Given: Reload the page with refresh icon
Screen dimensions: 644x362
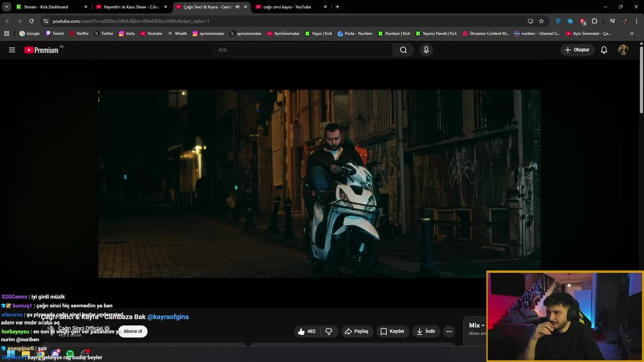Looking at the screenshot, I should click(31, 21).
